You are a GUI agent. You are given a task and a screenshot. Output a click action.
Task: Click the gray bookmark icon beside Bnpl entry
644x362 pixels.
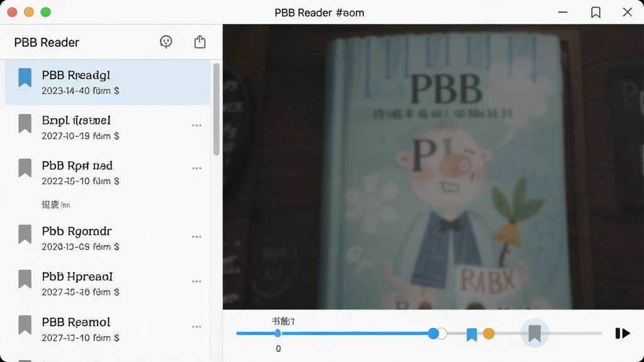(x=25, y=123)
